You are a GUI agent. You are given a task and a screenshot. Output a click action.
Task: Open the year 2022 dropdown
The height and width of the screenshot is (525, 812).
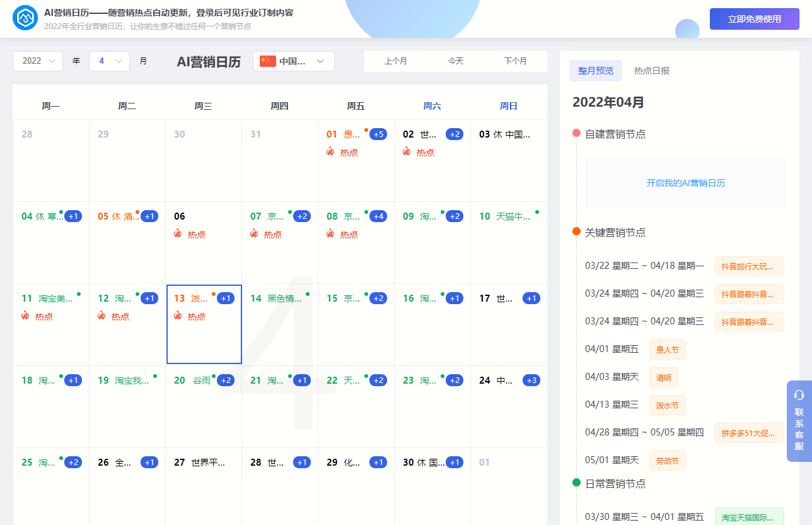click(37, 61)
